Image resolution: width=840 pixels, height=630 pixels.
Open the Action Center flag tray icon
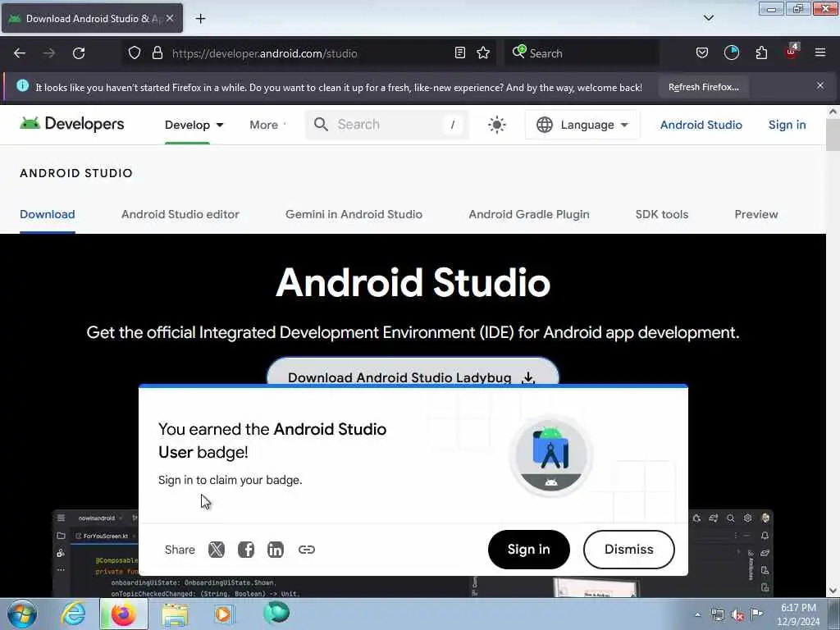756,614
